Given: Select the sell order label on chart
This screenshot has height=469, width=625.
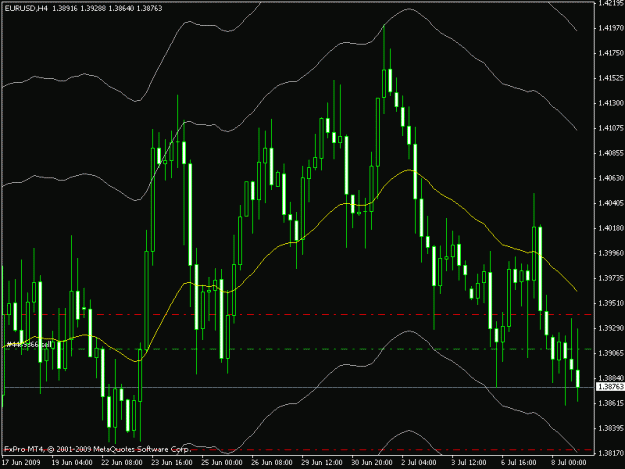Looking at the screenshot, I should pyautogui.click(x=29, y=344).
